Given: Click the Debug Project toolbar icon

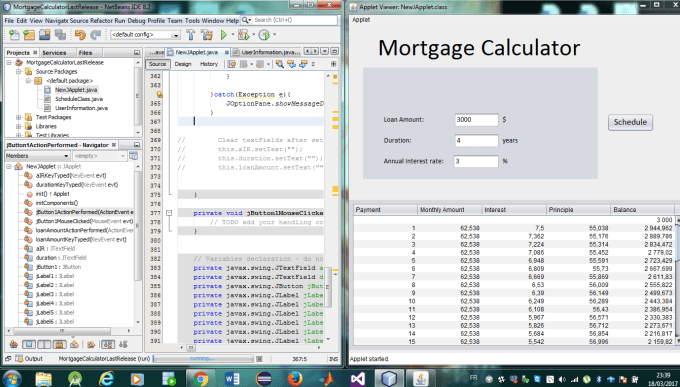Looking at the screenshot, I should click(244, 35).
